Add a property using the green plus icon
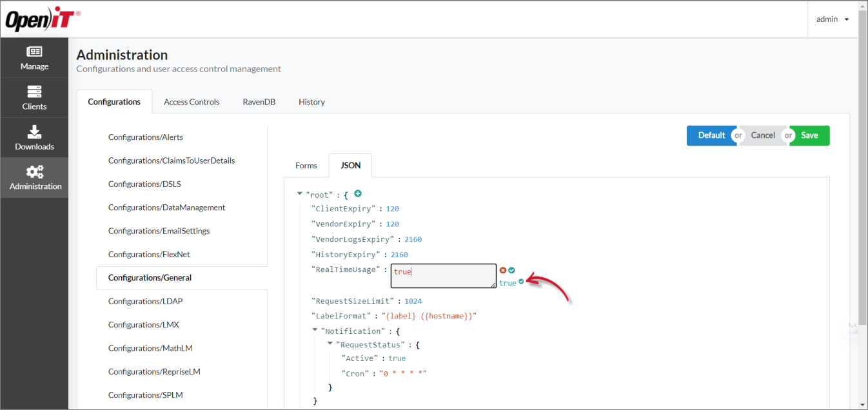 point(358,193)
